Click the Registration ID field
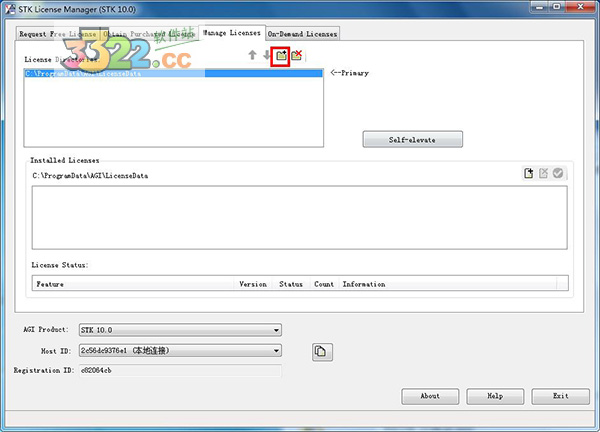The width and height of the screenshot is (600, 432). (x=179, y=371)
